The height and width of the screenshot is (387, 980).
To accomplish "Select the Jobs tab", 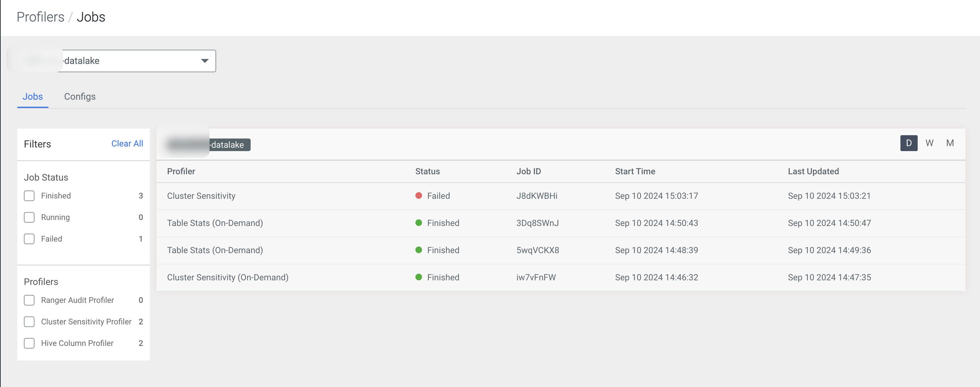I will (x=33, y=96).
